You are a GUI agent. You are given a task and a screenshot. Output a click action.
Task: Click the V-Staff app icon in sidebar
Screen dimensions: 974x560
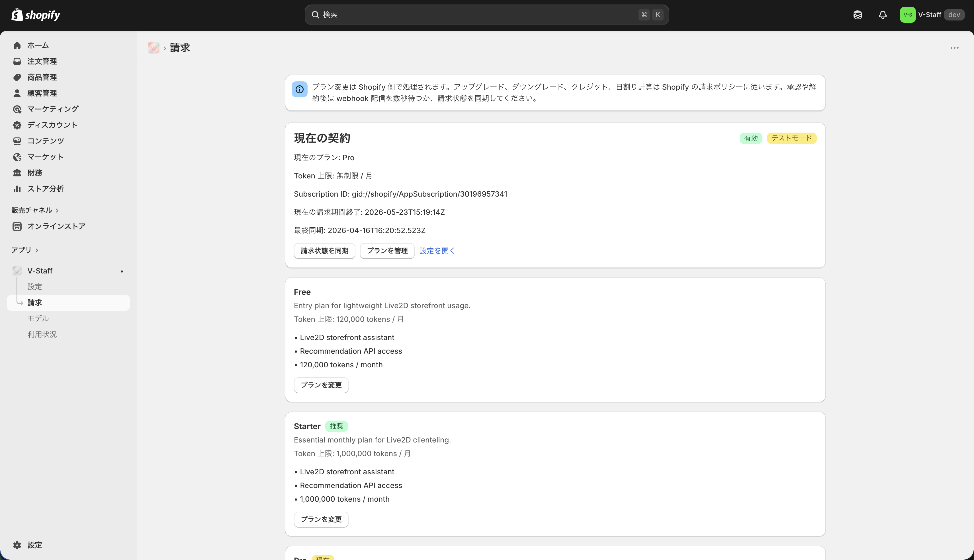pyautogui.click(x=17, y=271)
